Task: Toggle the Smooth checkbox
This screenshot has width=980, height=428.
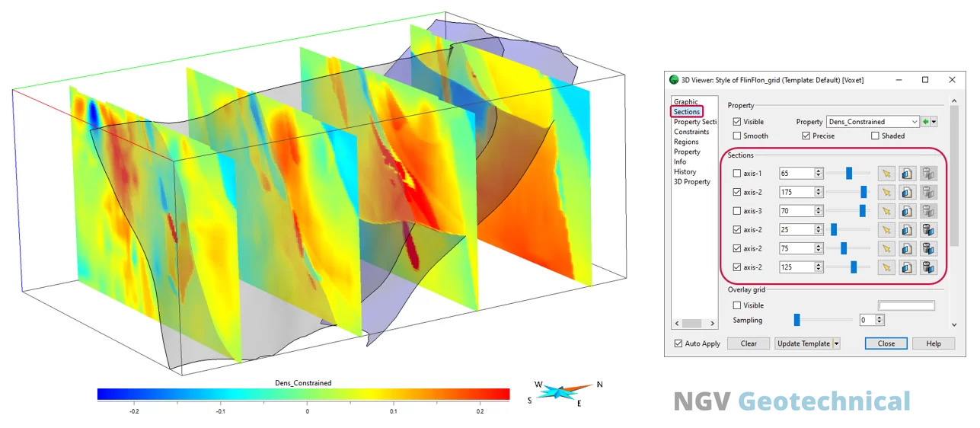Action: click(x=736, y=136)
